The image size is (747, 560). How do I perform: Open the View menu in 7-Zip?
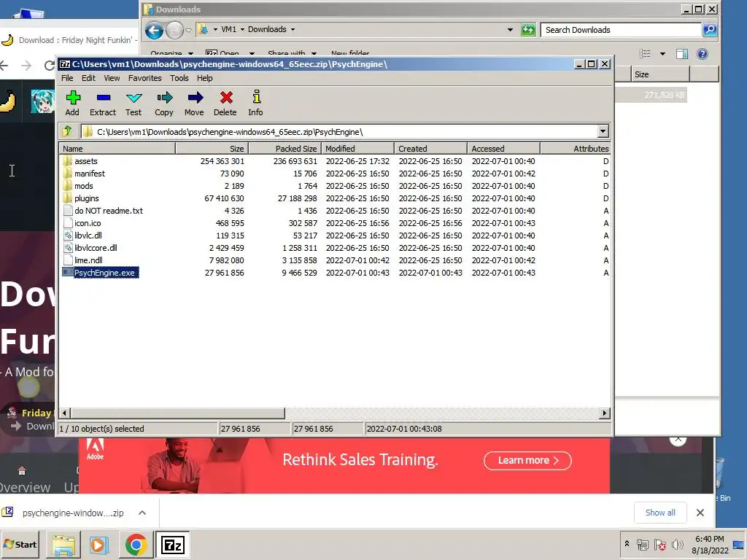(112, 78)
